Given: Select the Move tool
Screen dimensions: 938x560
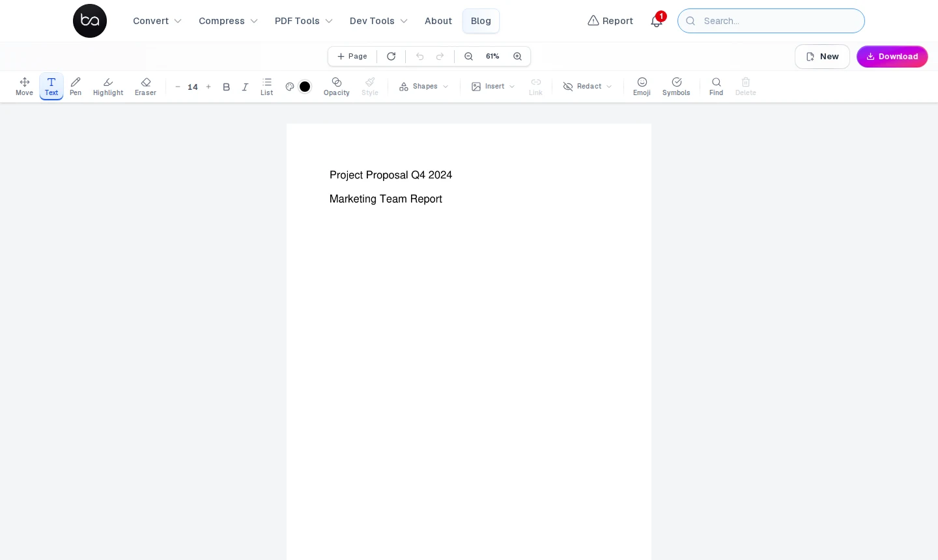Looking at the screenshot, I should [x=24, y=87].
